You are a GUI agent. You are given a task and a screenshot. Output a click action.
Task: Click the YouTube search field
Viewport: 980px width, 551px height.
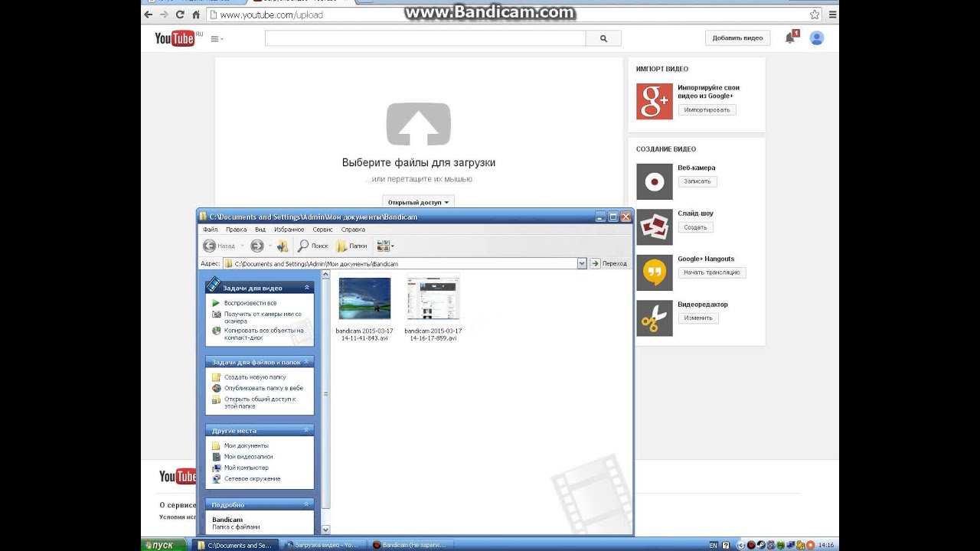click(425, 38)
